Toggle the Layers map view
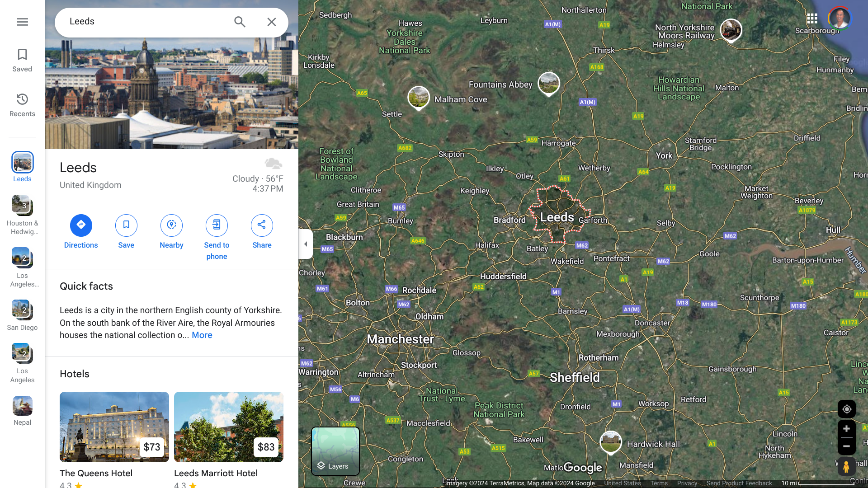 coord(335,451)
